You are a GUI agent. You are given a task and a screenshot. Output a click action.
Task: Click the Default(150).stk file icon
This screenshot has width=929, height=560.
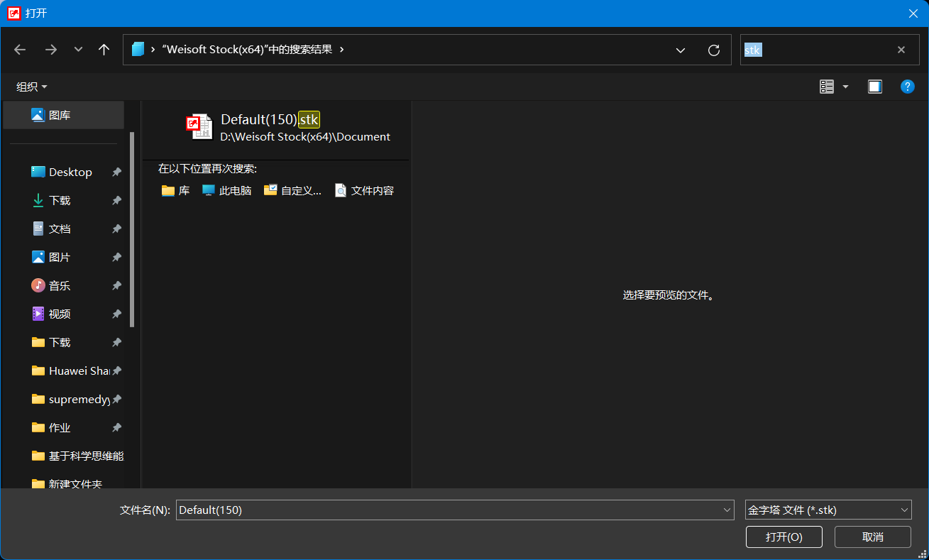click(x=199, y=126)
